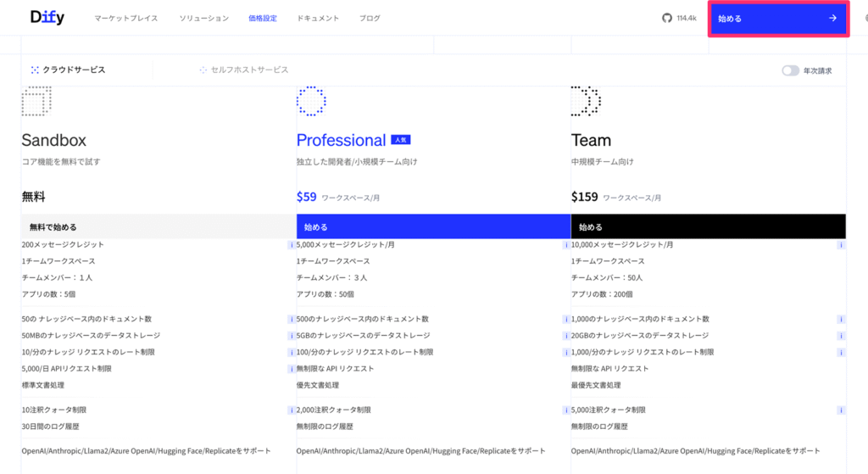Open the ソリューション nav menu
Screen dimensions: 868x474
203,19
